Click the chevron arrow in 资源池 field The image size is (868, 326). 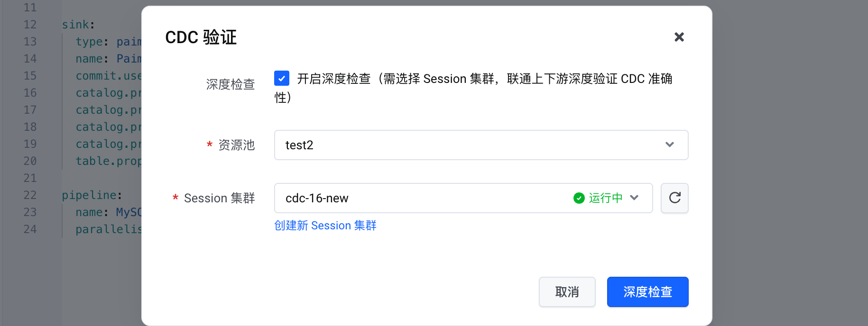coord(670,145)
